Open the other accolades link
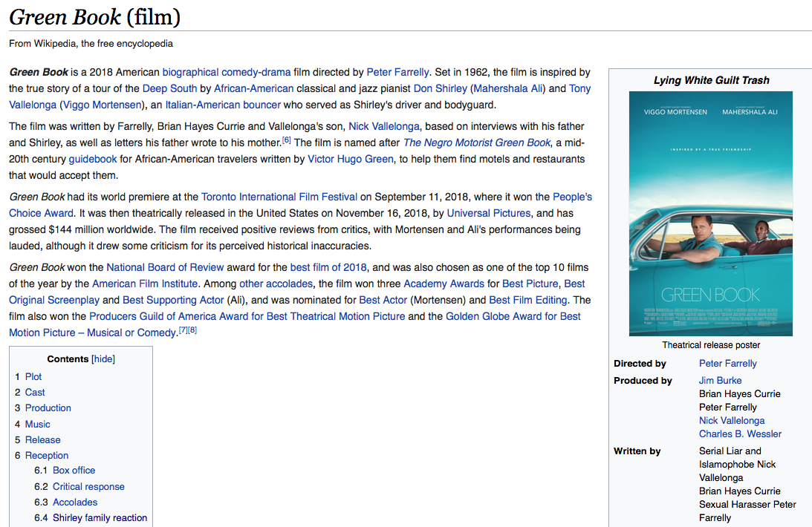Viewport: 812px width, 527px height. [x=276, y=284]
